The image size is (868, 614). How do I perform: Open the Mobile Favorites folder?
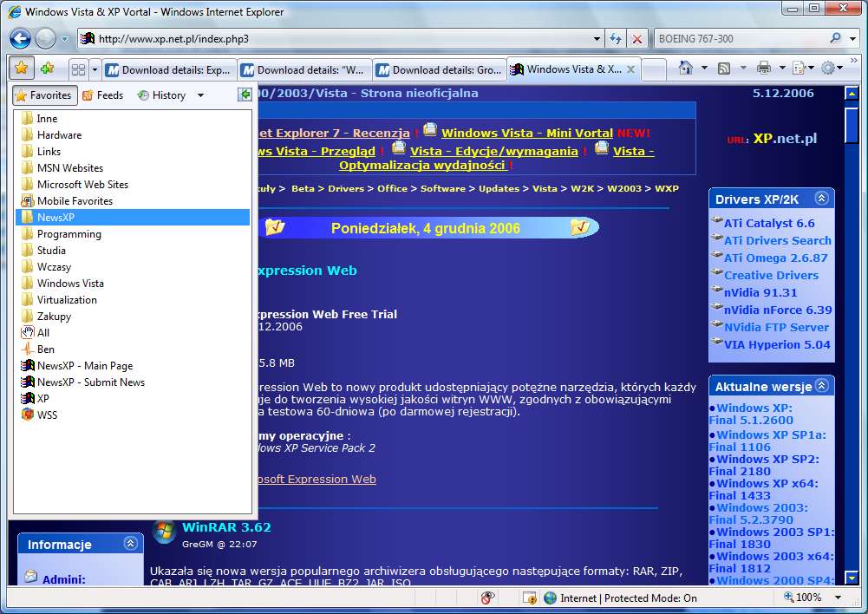(x=133, y=201)
